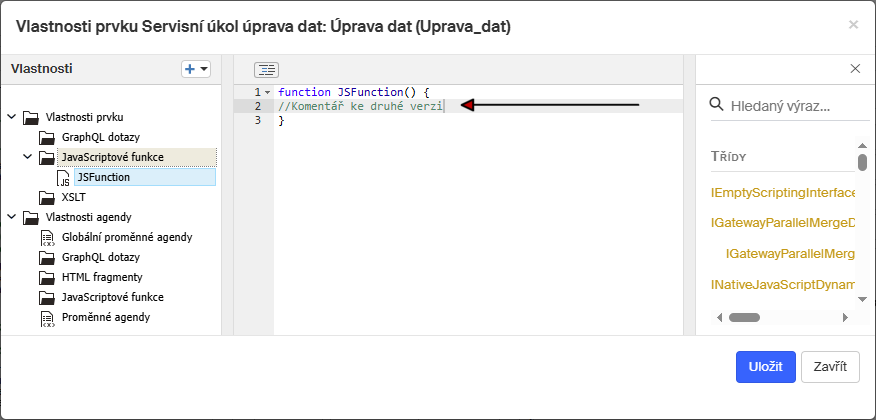Click the Vlastnosti prvku folder icon
Screen dimensions: 876x420
[x=31, y=118]
